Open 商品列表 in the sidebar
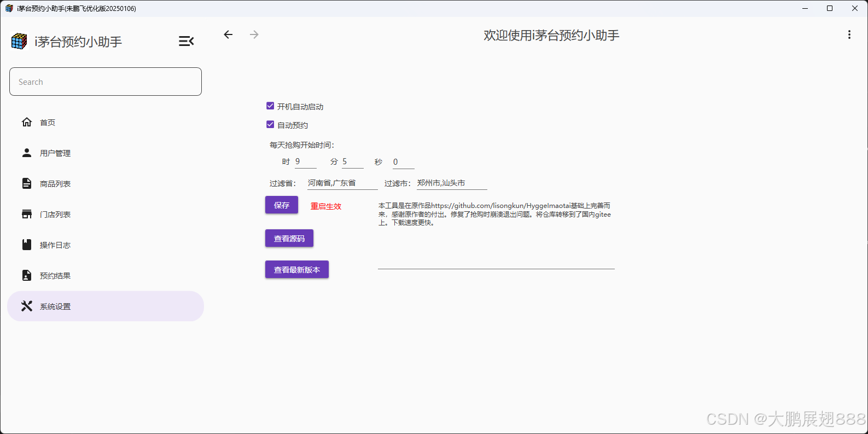 click(106, 183)
